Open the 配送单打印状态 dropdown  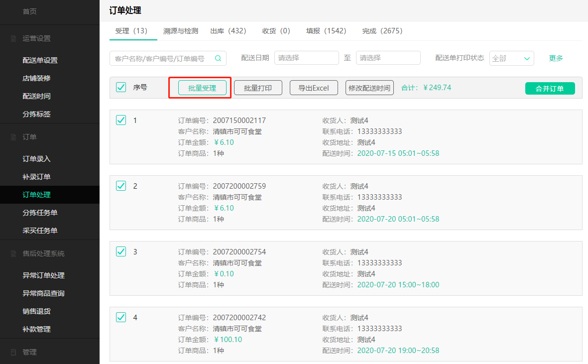pyautogui.click(x=511, y=58)
